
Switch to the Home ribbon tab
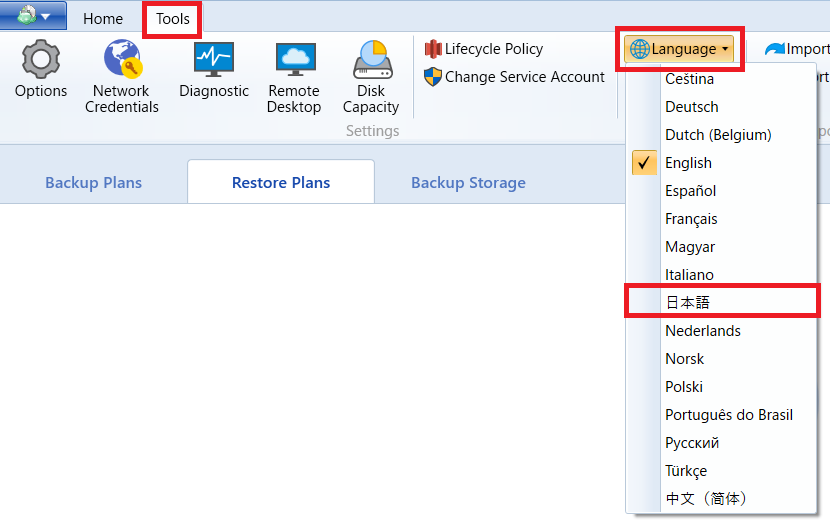click(103, 19)
